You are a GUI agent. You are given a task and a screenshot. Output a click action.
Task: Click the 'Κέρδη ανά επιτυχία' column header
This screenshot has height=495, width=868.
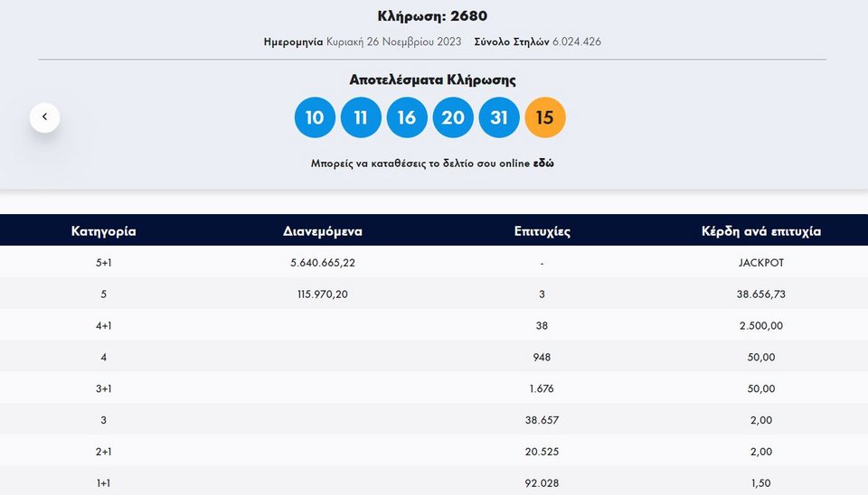point(761,231)
